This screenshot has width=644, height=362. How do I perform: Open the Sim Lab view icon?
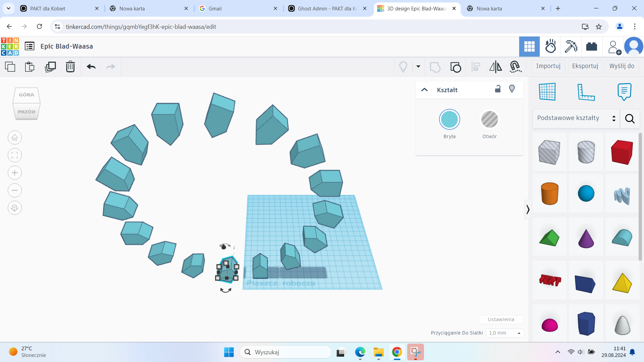[x=550, y=47]
